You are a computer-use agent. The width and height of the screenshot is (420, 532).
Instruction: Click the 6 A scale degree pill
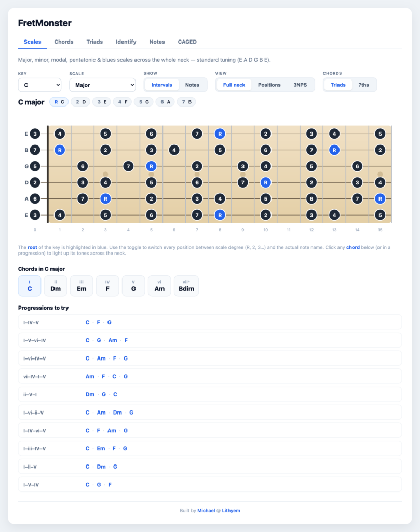[x=166, y=102]
